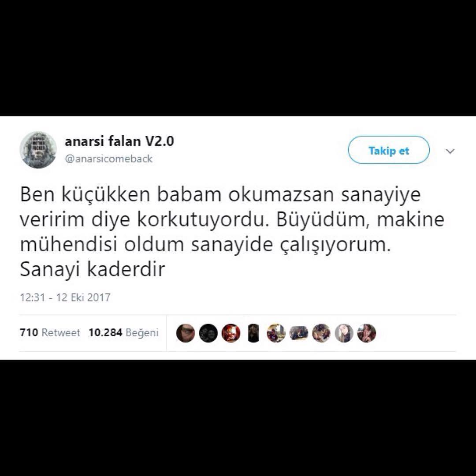Viewport: 476px width, 476px height.
Task: Open the narrow dark fourth liker avatar
Action: [x=253, y=333]
